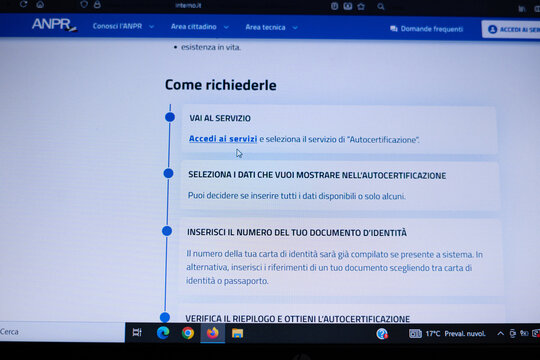
Task: Launch Microsoft Edge from the taskbar
Action: [x=163, y=333]
